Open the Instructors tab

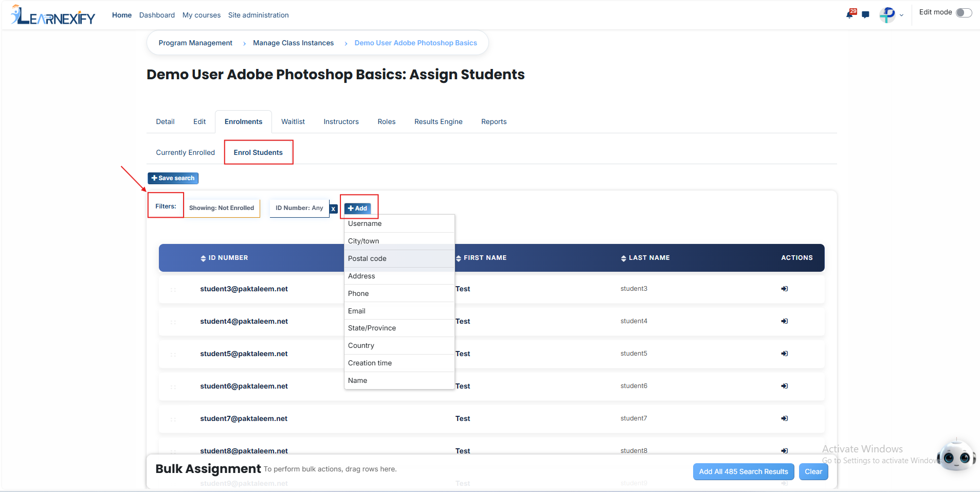tap(341, 121)
